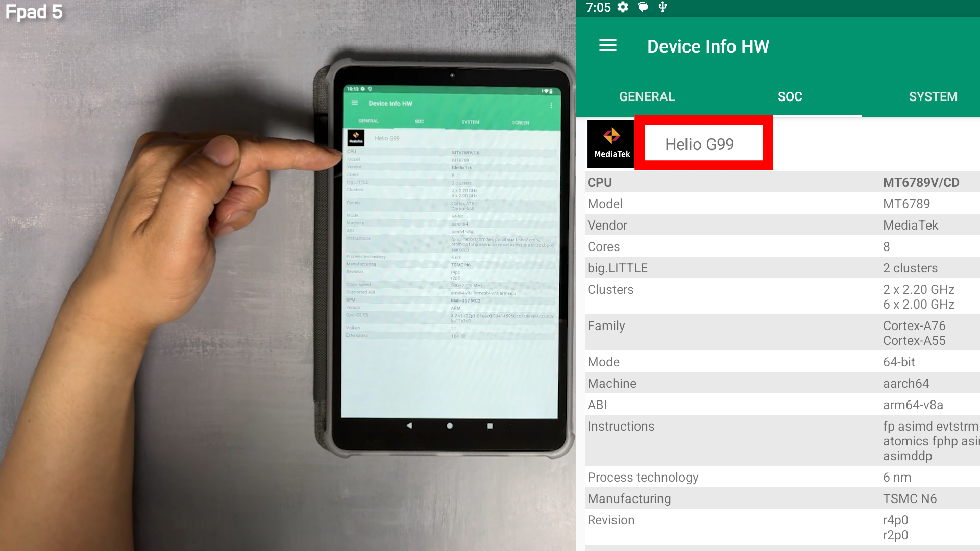Open the SCREEN tab on the tablet display
Image resolution: width=980 pixels, height=551 pixels.
point(520,123)
